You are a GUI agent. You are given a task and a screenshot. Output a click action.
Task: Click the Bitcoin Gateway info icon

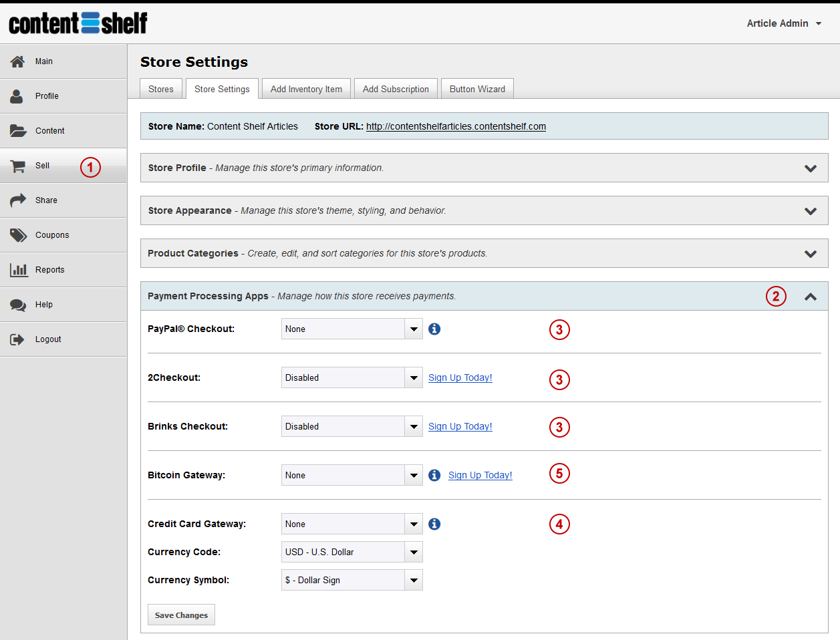[434, 475]
